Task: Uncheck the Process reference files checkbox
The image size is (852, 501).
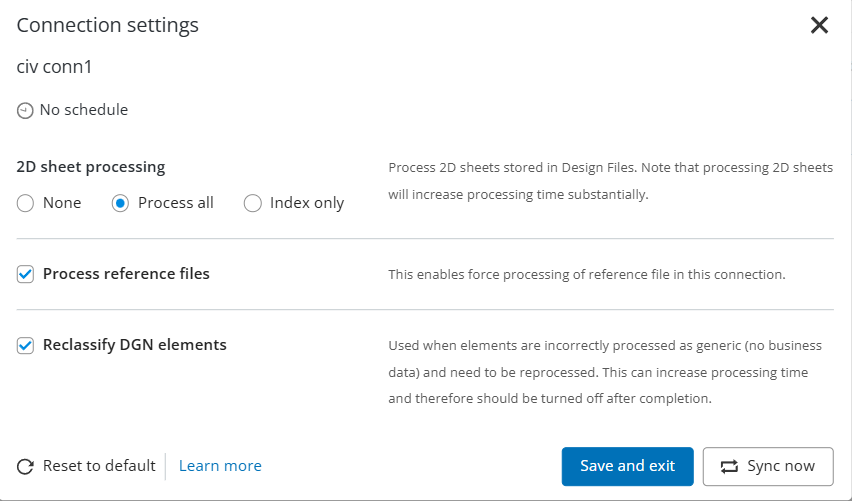Action: click(x=26, y=274)
